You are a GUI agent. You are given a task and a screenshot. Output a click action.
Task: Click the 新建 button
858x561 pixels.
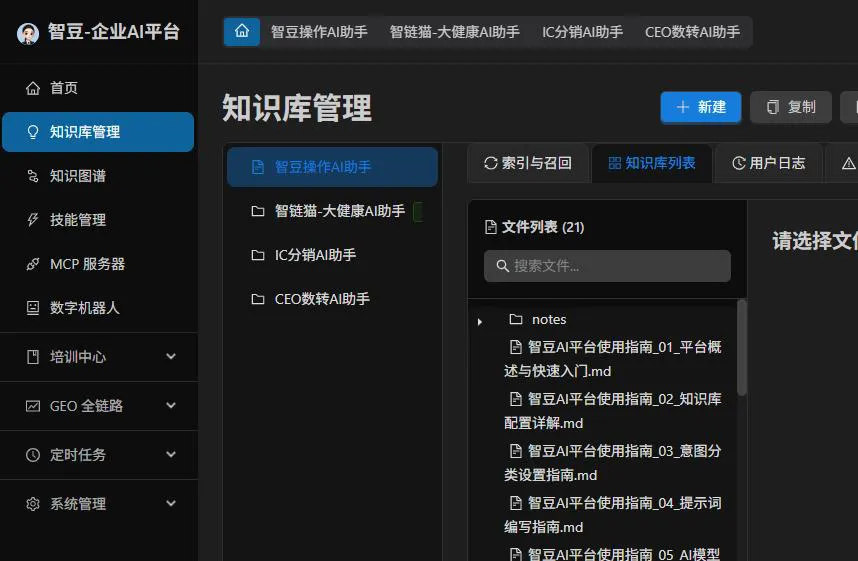[701, 107]
